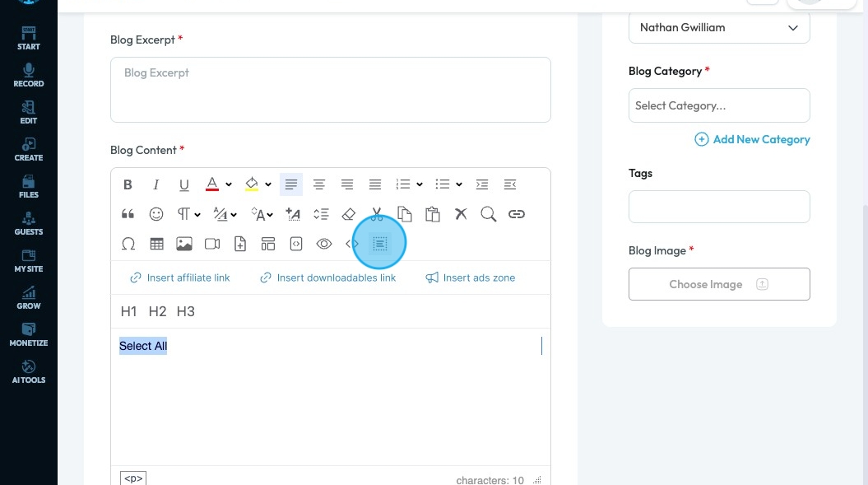Open GUESTS in the sidebar
The image size is (868, 485).
29,223
